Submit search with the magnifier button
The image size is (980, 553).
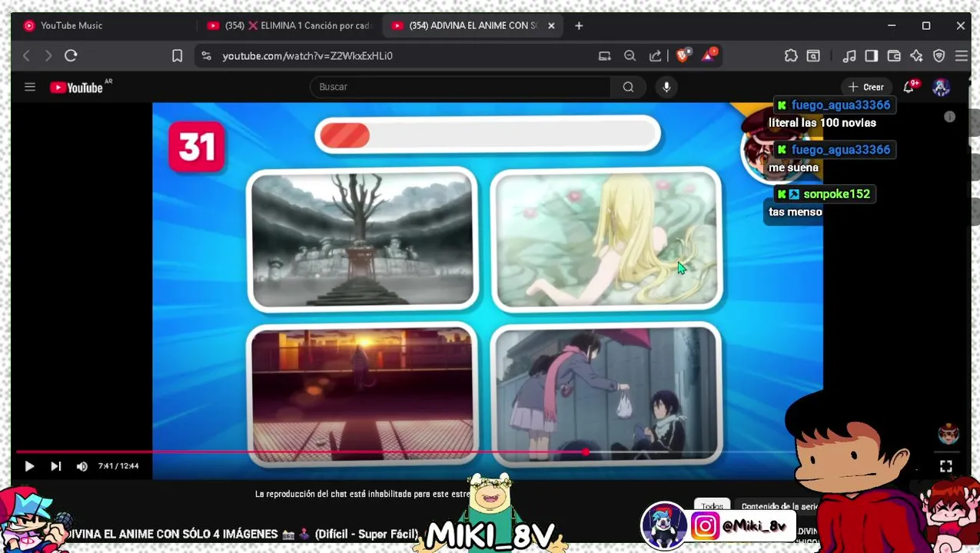pos(628,87)
